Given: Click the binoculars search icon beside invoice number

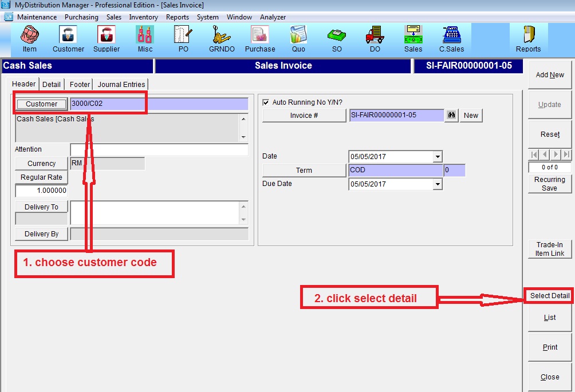Looking at the screenshot, I should [x=451, y=115].
